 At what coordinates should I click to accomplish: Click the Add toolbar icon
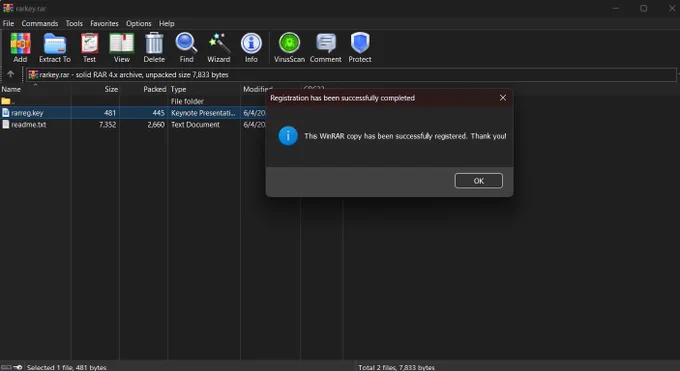[x=20, y=48]
